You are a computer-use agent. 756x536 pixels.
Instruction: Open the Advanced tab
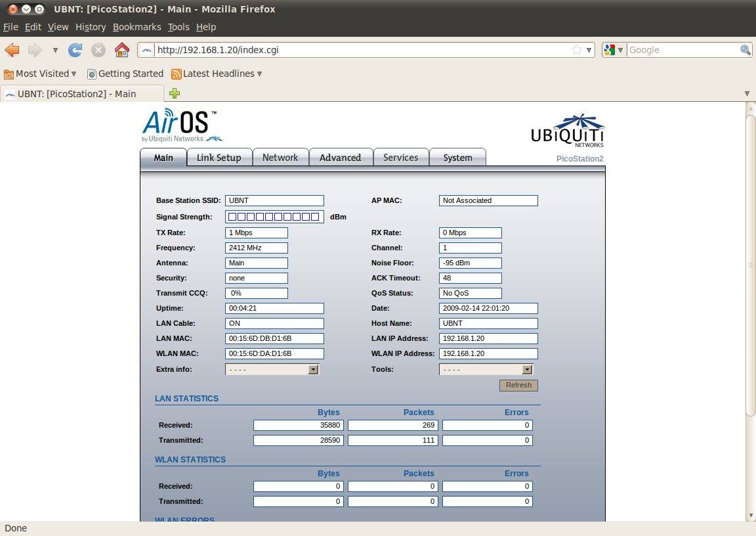(x=340, y=158)
